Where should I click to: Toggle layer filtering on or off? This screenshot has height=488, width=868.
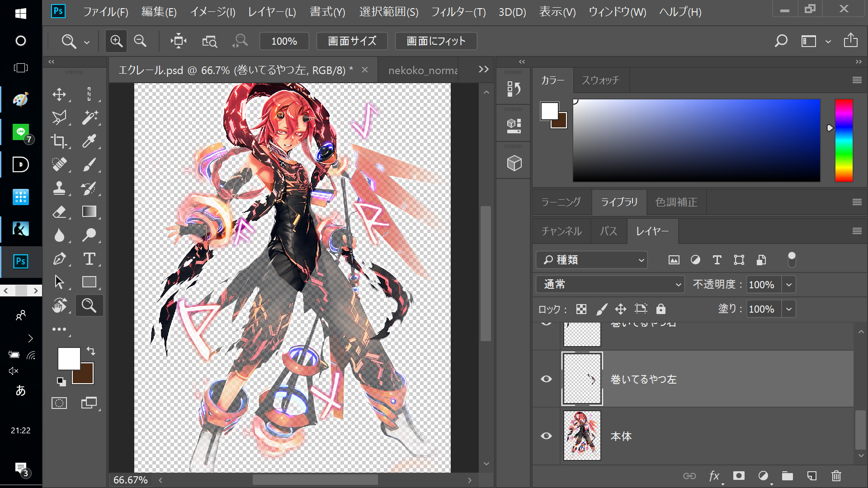(x=792, y=259)
